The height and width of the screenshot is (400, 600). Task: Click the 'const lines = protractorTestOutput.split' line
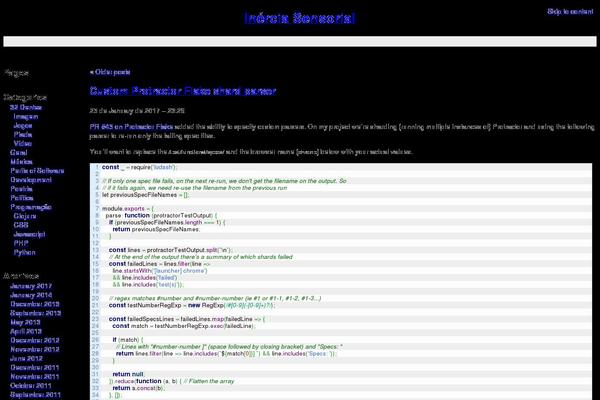171,250
